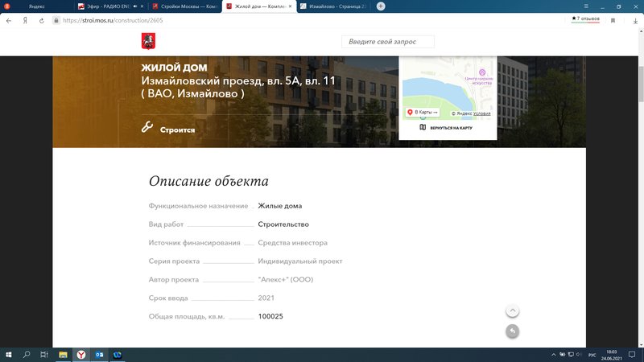Click the 'Введите свой запрос' search field
The width and height of the screenshot is (644, 362).
pyautogui.click(x=388, y=42)
